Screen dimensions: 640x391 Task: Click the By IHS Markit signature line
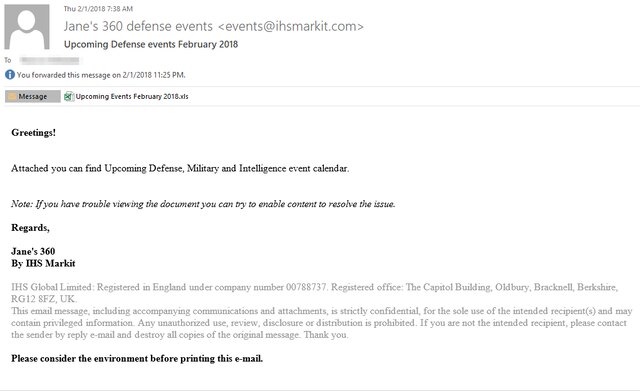point(43,263)
